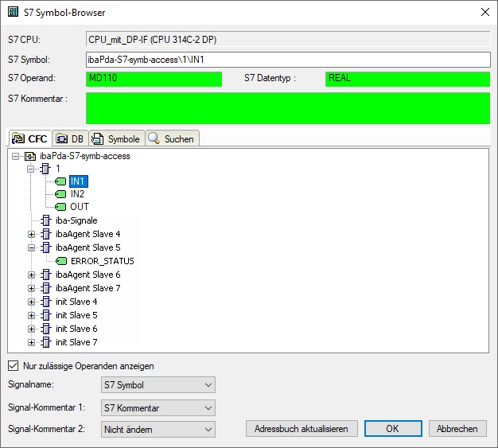Select the ibaAgent Slave 6 label
The height and width of the screenshot is (448, 498).
click(x=88, y=275)
